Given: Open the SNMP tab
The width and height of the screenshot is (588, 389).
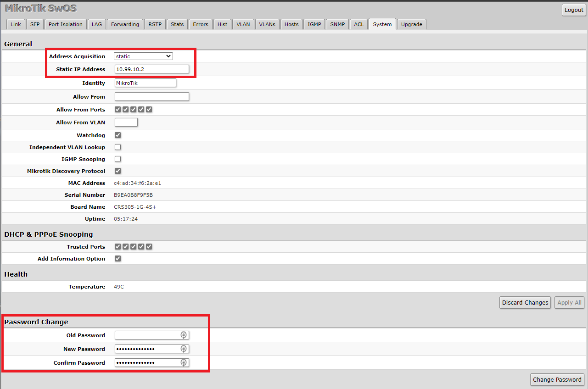Looking at the screenshot, I should pos(337,24).
